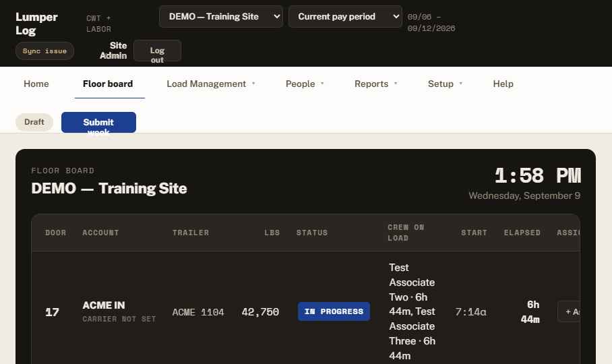Click the ACME IN account name
Image resolution: width=612 pixels, height=364 pixels.
point(103,305)
